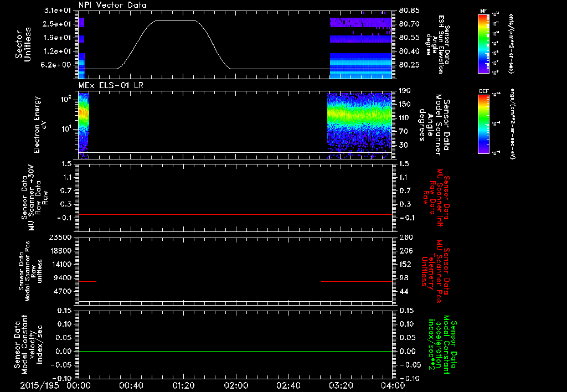
Task: Click the green model constant velocity line
Action: click(x=235, y=351)
